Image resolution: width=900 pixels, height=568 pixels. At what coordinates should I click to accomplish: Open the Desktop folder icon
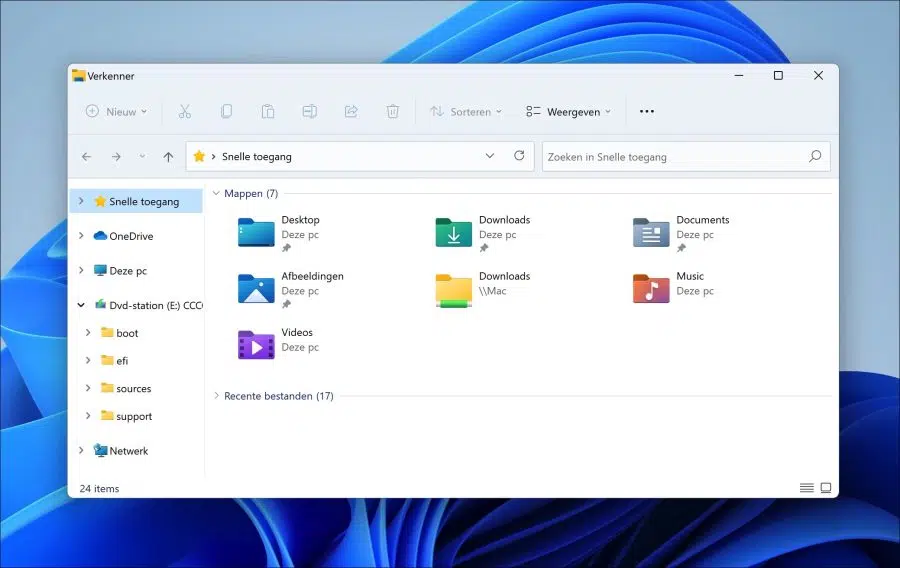pyautogui.click(x=256, y=232)
